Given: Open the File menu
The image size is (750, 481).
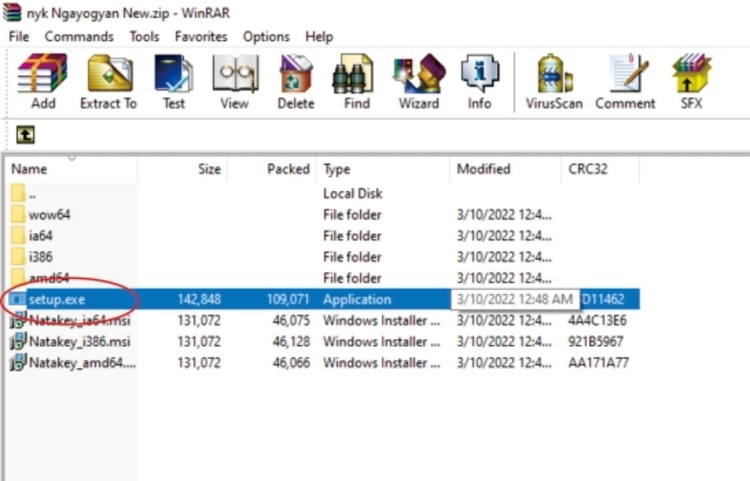Looking at the screenshot, I should [x=19, y=36].
